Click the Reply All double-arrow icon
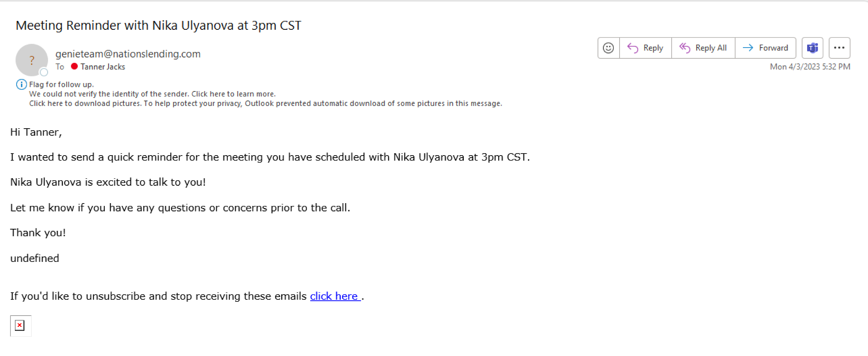Screen dimensions: 868x356 pos(684,48)
